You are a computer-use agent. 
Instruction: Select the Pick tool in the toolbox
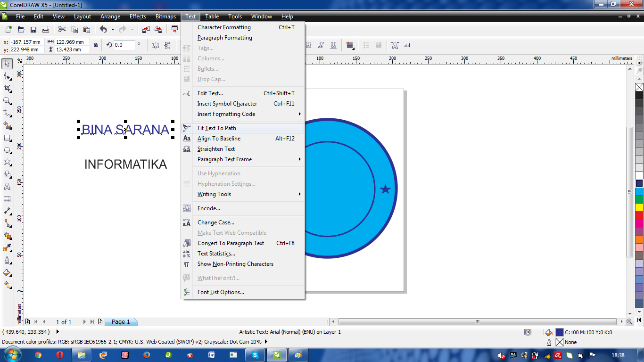coord(7,64)
